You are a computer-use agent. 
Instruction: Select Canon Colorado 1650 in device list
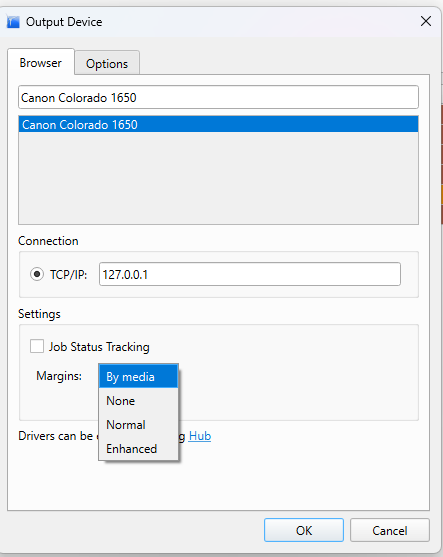point(218,124)
